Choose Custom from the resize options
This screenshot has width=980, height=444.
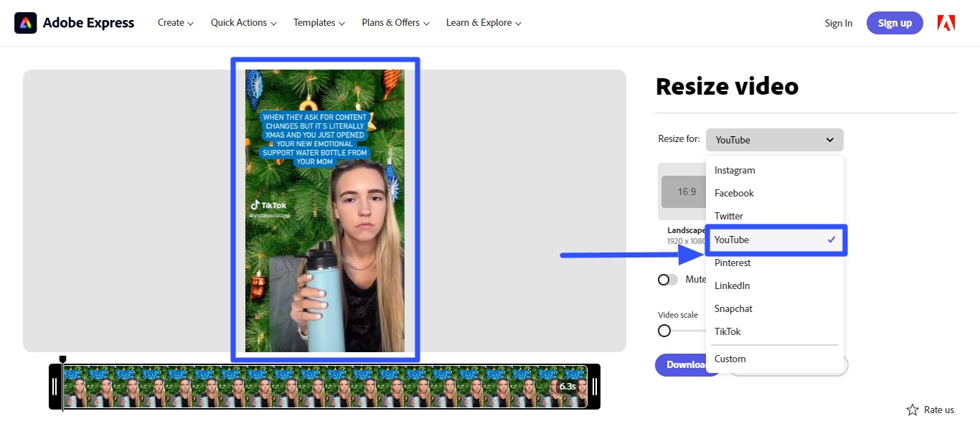click(x=730, y=359)
